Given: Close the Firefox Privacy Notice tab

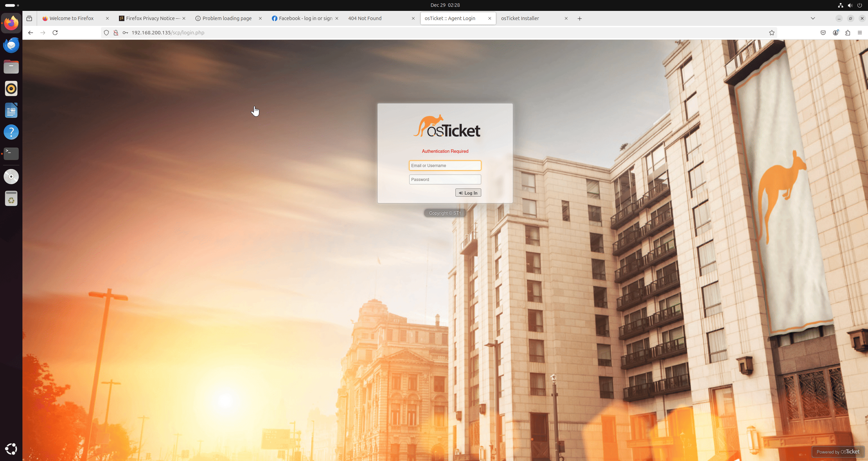Looking at the screenshot, I should (184, 18).
